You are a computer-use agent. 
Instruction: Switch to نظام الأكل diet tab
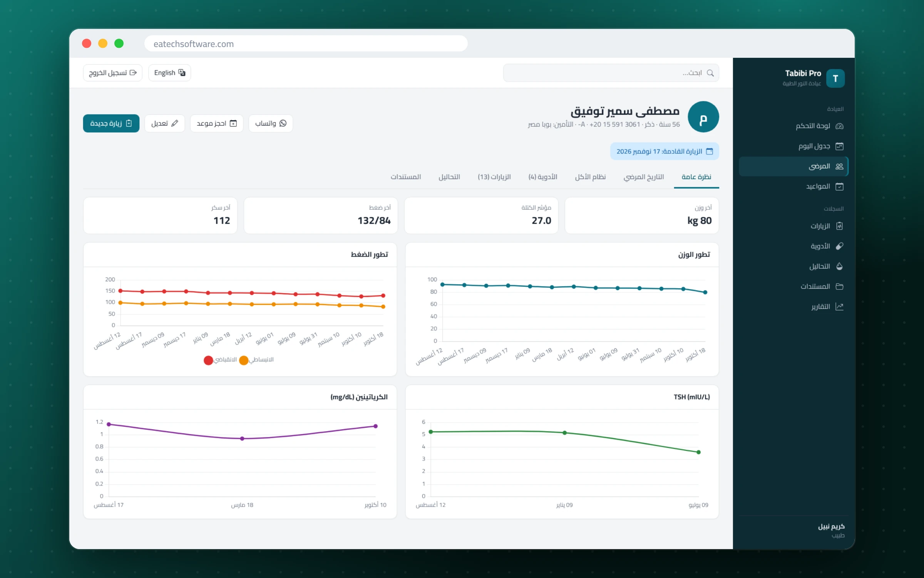click(590, 177)
